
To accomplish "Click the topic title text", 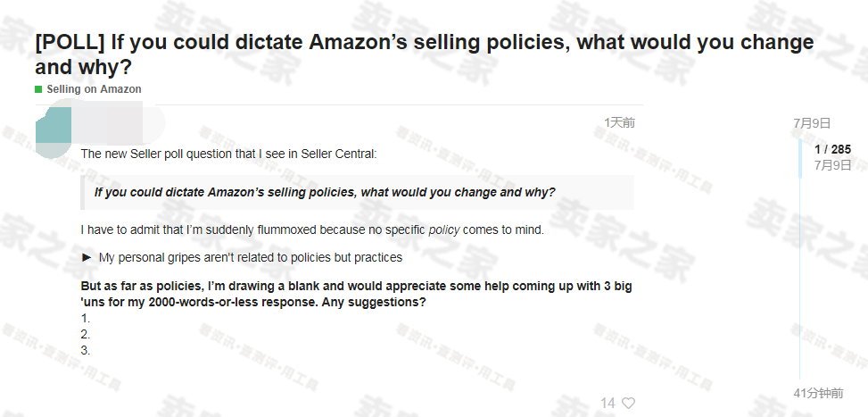I will point(424,54).
